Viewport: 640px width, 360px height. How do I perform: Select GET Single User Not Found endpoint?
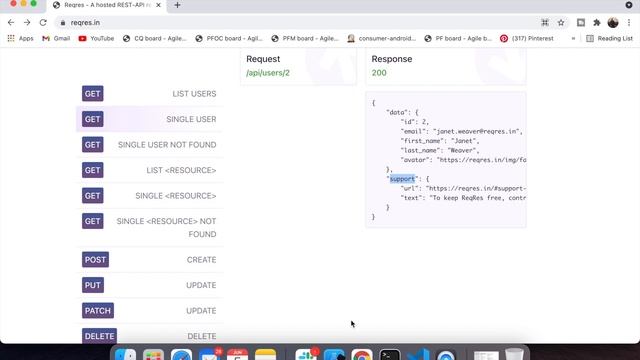149,144
